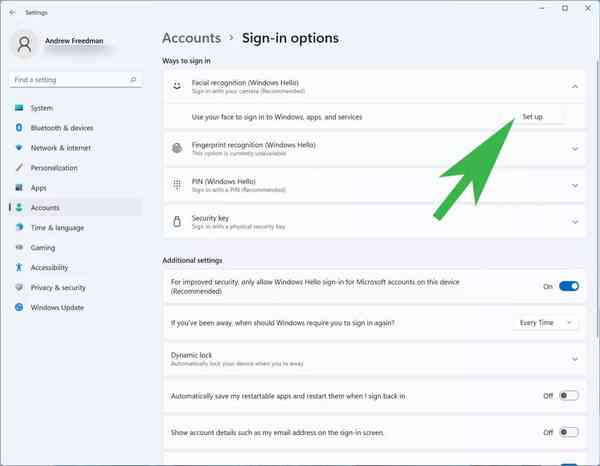Open the Privacy & security shield icon
600x466 pixels.
(x=19, y=288)
